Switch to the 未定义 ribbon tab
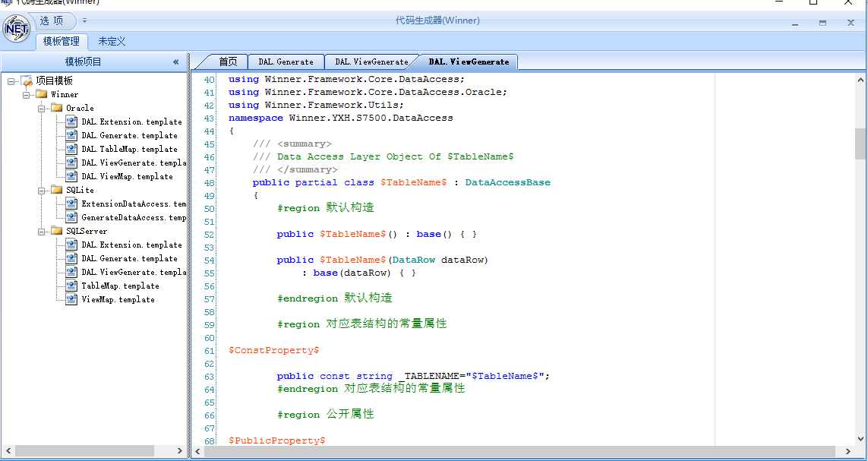Viewport: 868px width, 461px height. click(x=112, y=41)
